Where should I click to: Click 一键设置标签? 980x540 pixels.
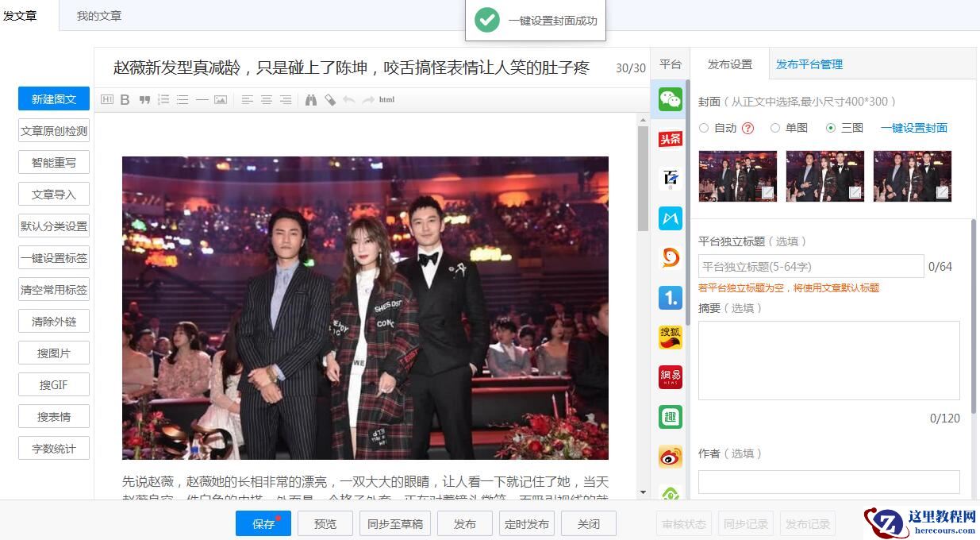[54, 258]
